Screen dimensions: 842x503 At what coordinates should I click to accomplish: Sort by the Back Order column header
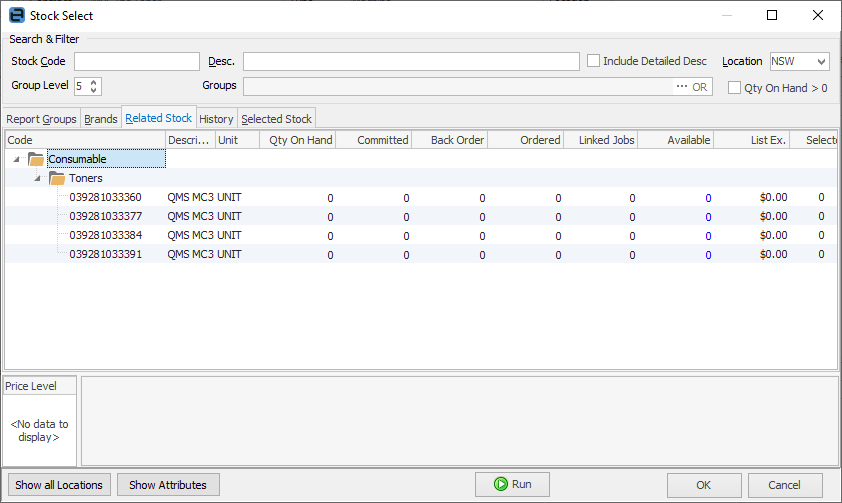coord(449,140)
